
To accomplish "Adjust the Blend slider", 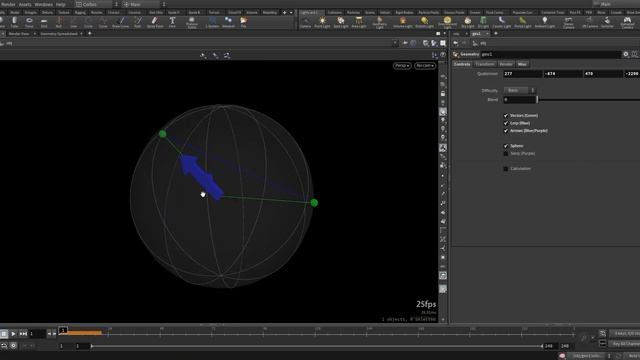I will point(588,100).
